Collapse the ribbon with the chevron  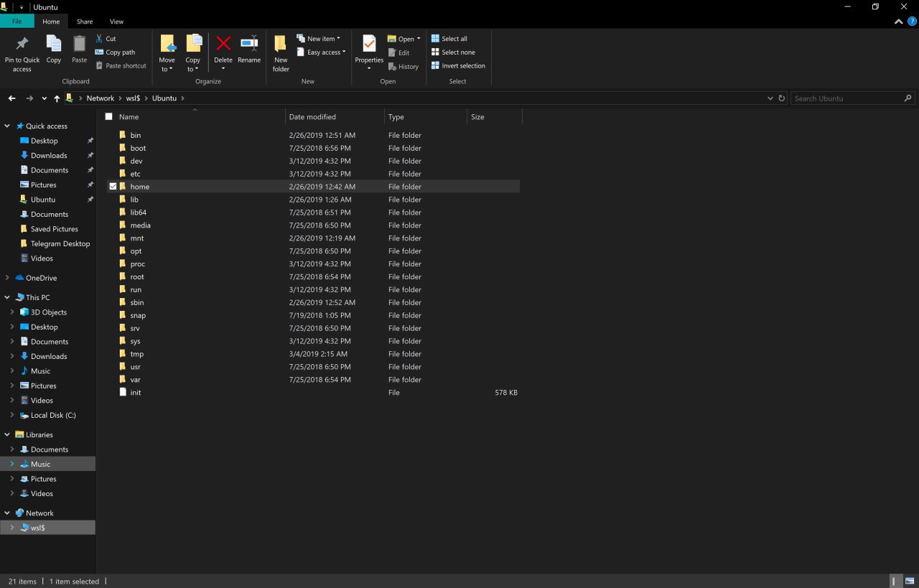899,22
